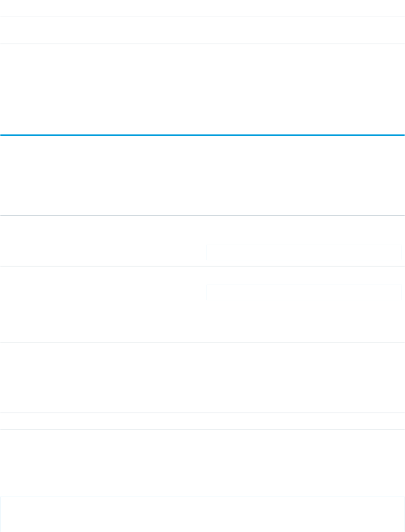Click the second thin line from top

202,44
